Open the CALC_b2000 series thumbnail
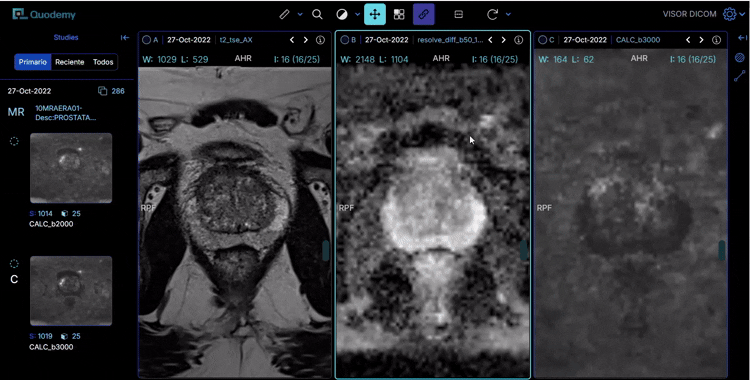Image resolution: width=750 pixels, height=380 pixels. click(71, 168)
